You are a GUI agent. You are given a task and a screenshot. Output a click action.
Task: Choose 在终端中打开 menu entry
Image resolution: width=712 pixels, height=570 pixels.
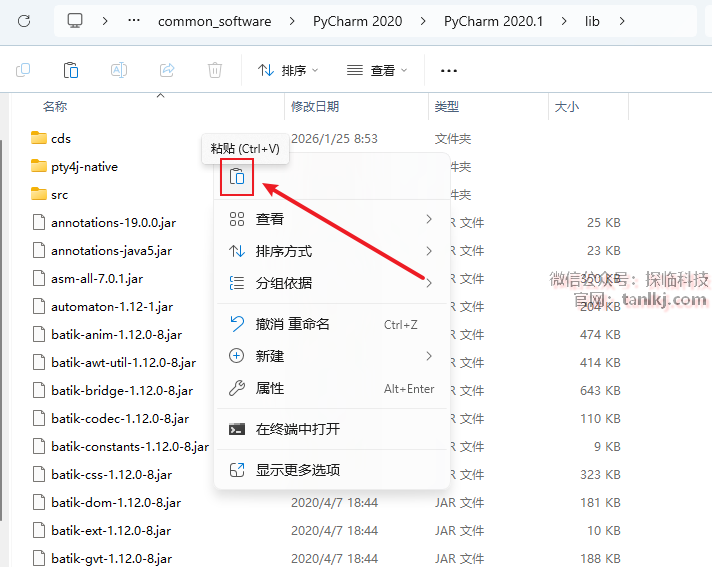297,429
